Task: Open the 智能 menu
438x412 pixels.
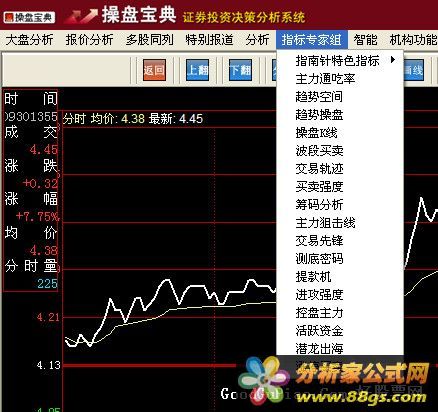Action: (x=365, y=40)
